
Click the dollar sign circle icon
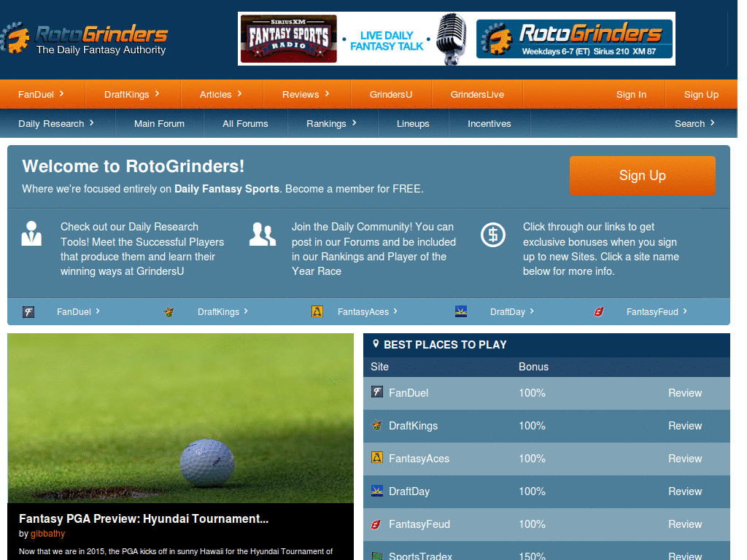(x=492, y=235)
